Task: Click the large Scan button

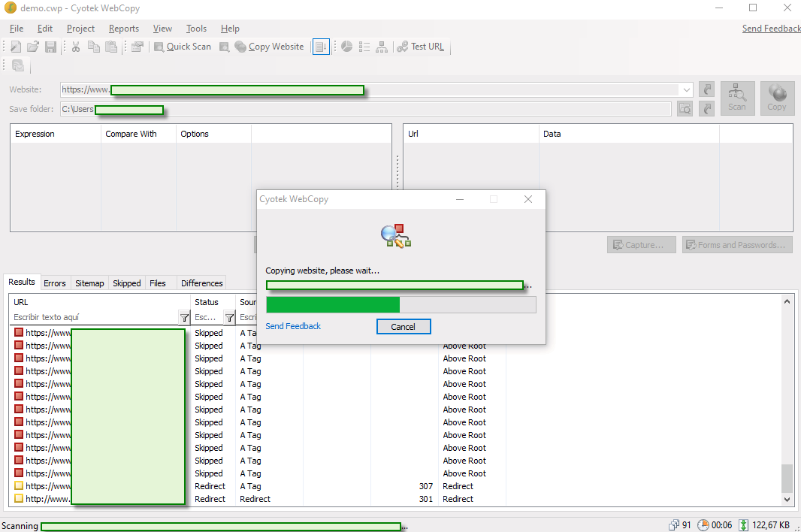Action: click(737, 98)
